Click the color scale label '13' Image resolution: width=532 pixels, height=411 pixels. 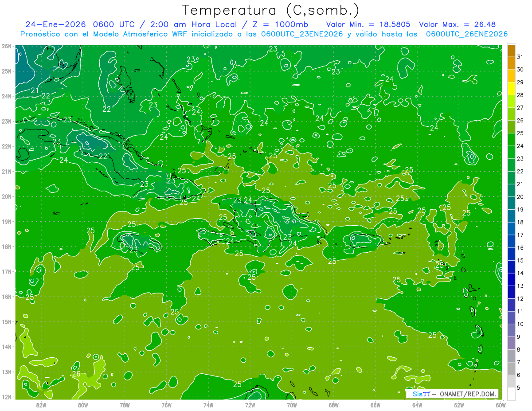click(520, 286)
